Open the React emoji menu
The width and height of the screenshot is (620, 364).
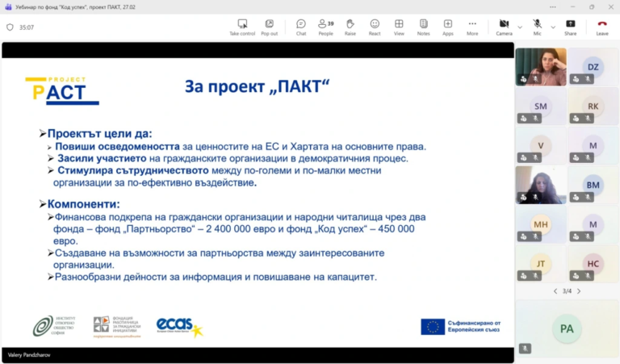coord(375,27)
